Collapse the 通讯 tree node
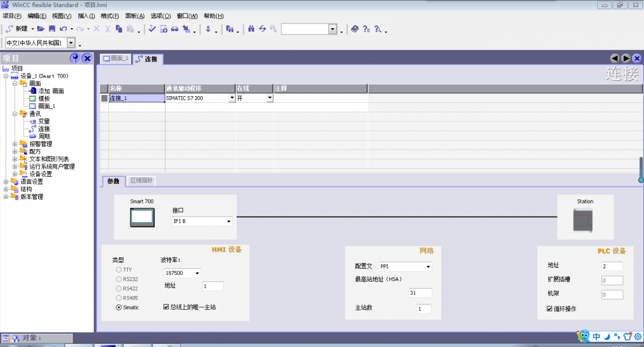This screenshot has width=644, height=347. (x=15, y=114)
